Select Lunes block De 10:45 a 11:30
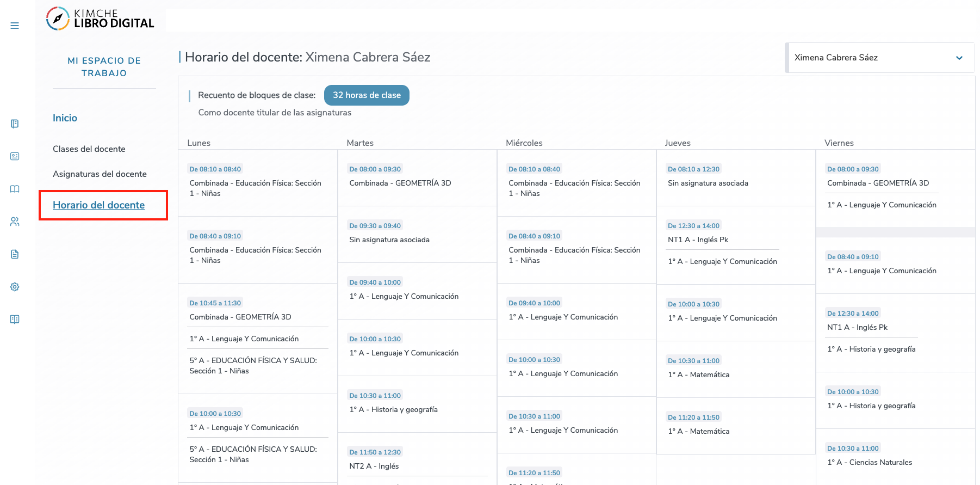The width and height of the screenshot is (980, 485). pos(215,303)
